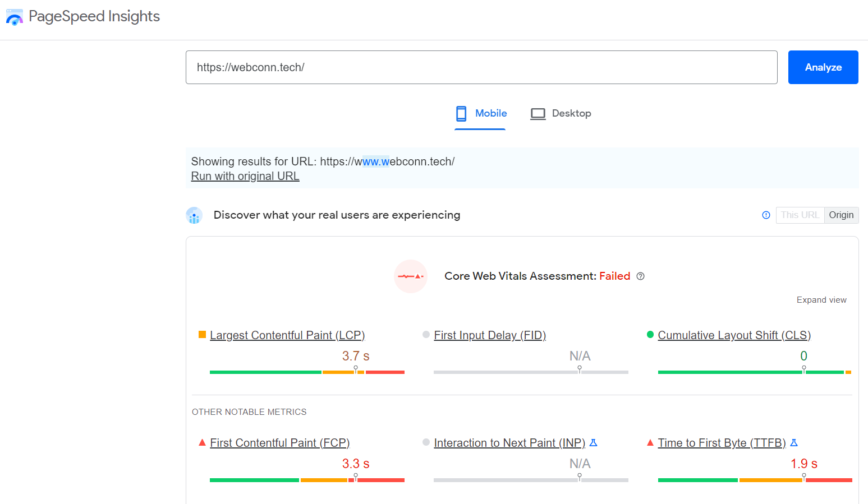This screenshot has height=504, width=868.
Task: Click the N/A value under First Input Delay
Action: click(x=580, y=356)
